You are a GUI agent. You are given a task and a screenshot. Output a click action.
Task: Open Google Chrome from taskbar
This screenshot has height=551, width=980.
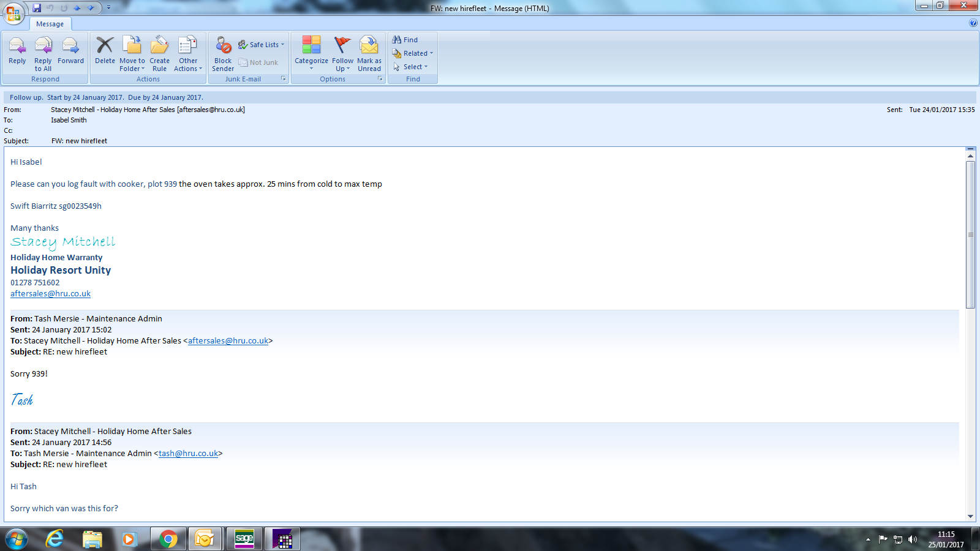coord(168,539)
